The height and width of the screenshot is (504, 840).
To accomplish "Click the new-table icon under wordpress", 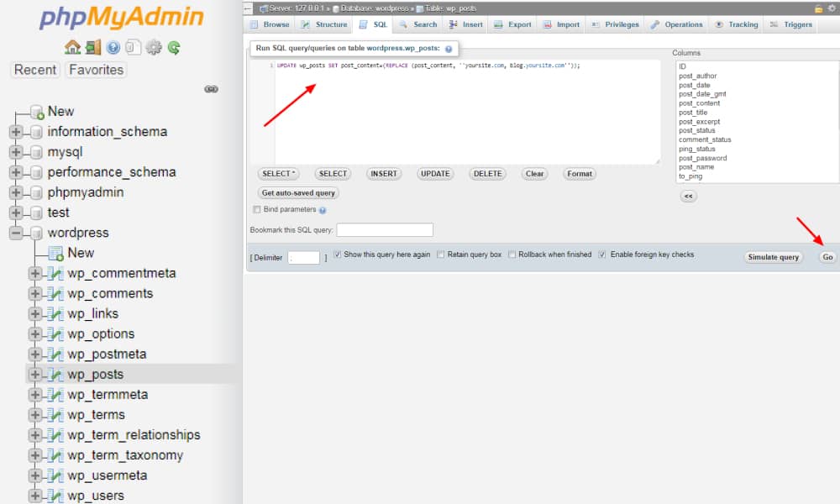I will click(x=55, y=254).
